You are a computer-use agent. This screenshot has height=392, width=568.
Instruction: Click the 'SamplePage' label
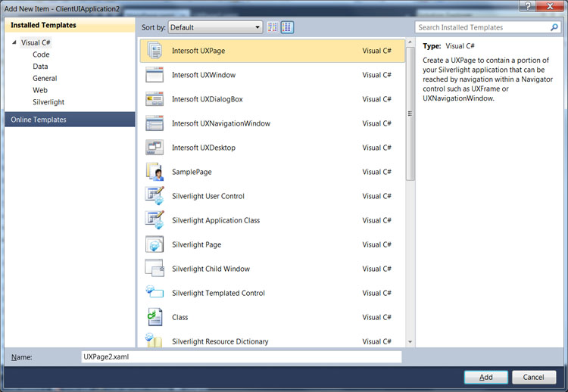click(192, 172)
